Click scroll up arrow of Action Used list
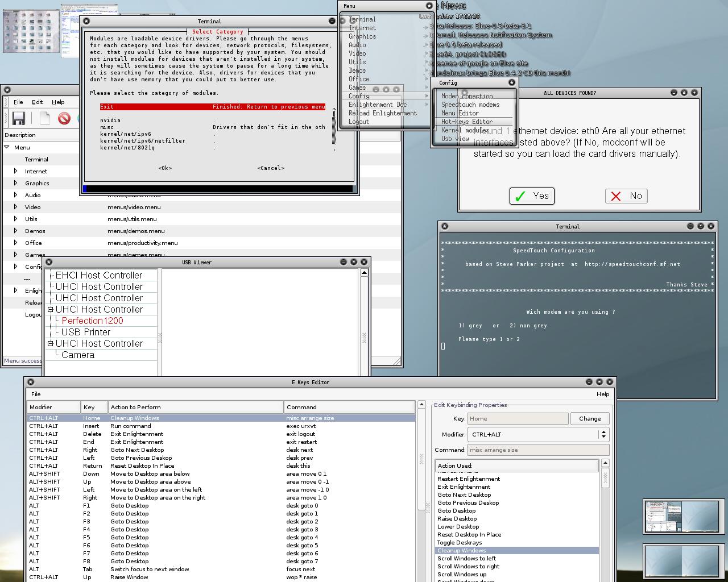Screen dimensions: 728x582 click(x=605, y=463)
